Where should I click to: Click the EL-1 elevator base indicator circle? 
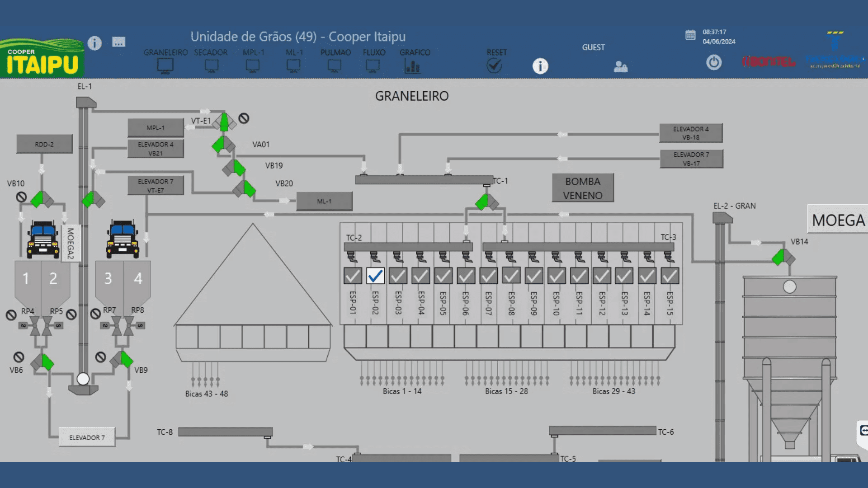(83, 379)
